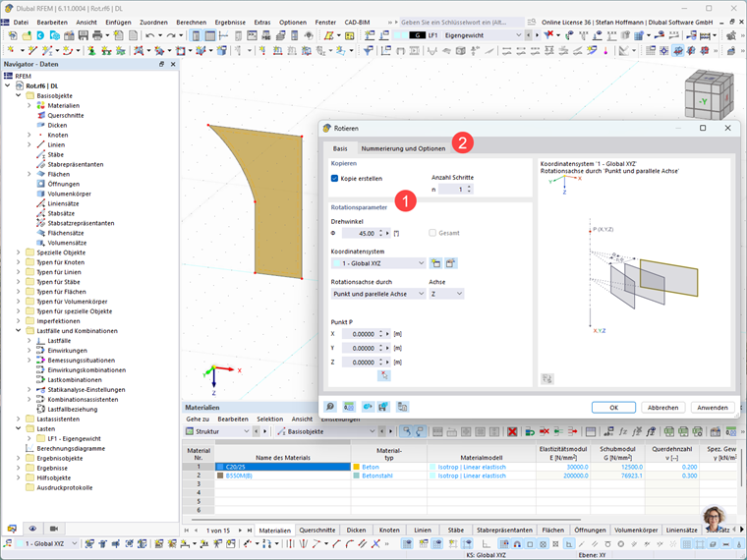Click the Redo arrow icon

[171, 35]
